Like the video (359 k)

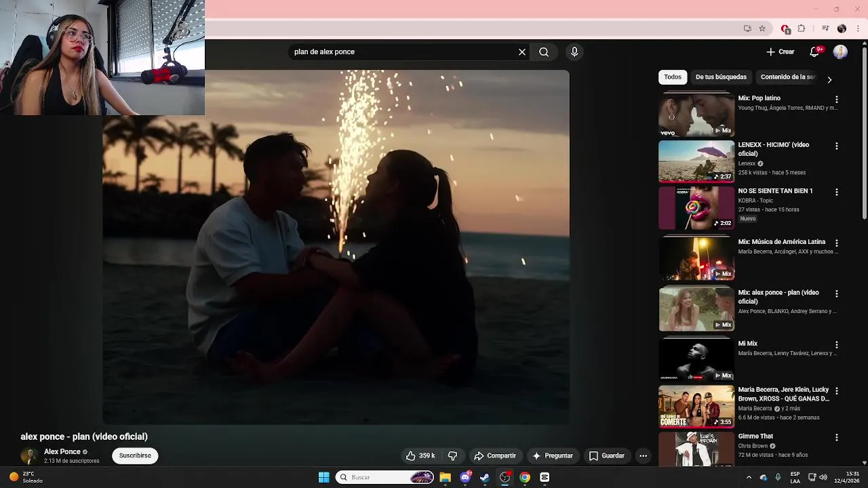point(420,455)
